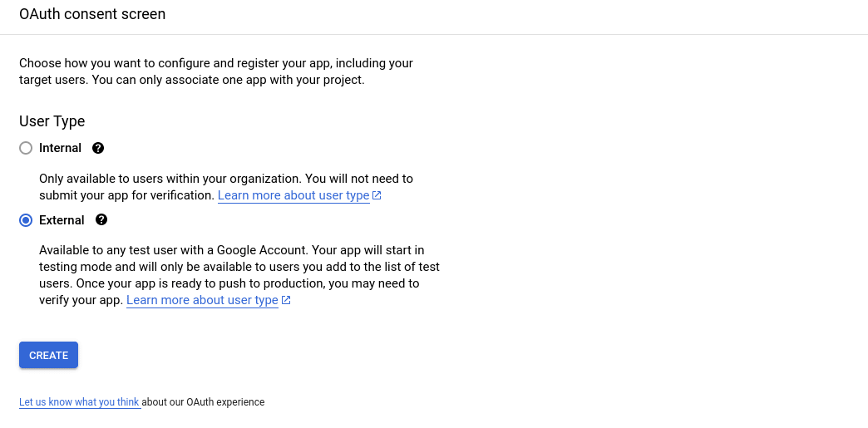Select the Internal user type radio button

(26, 149)
